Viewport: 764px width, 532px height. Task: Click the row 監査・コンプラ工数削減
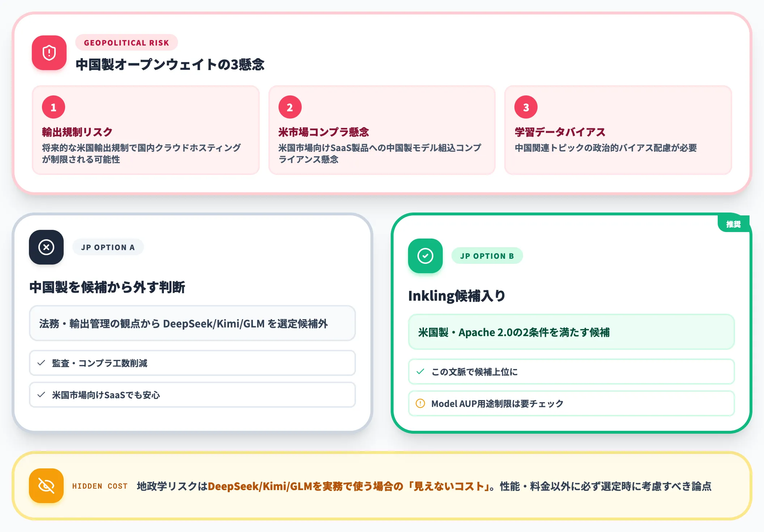click(192, 363)
